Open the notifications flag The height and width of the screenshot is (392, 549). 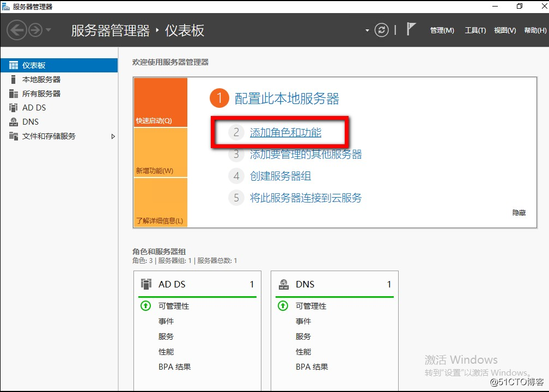pyautogui.click(x=411, y=29)
